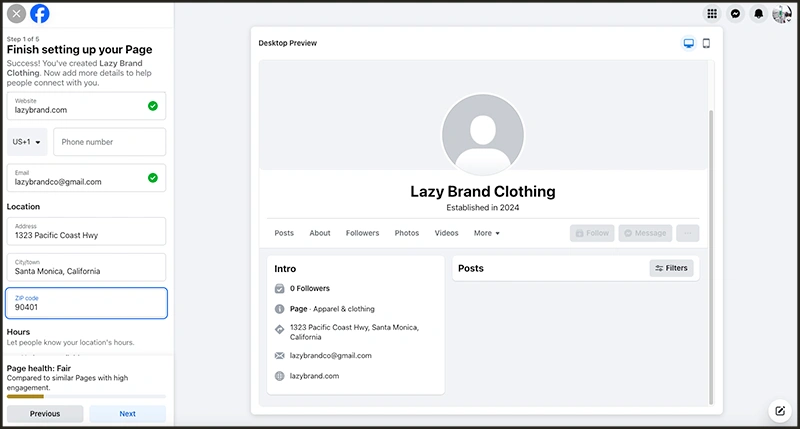Click the Phone number input field
This screenshot has height=429, width=800.
(x=109, y=142)
